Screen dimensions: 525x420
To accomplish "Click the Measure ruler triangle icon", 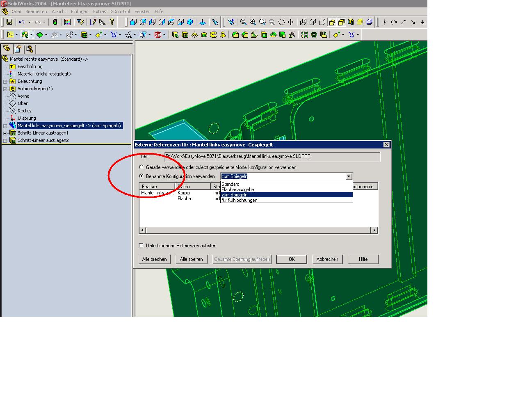I will (103, 22).
